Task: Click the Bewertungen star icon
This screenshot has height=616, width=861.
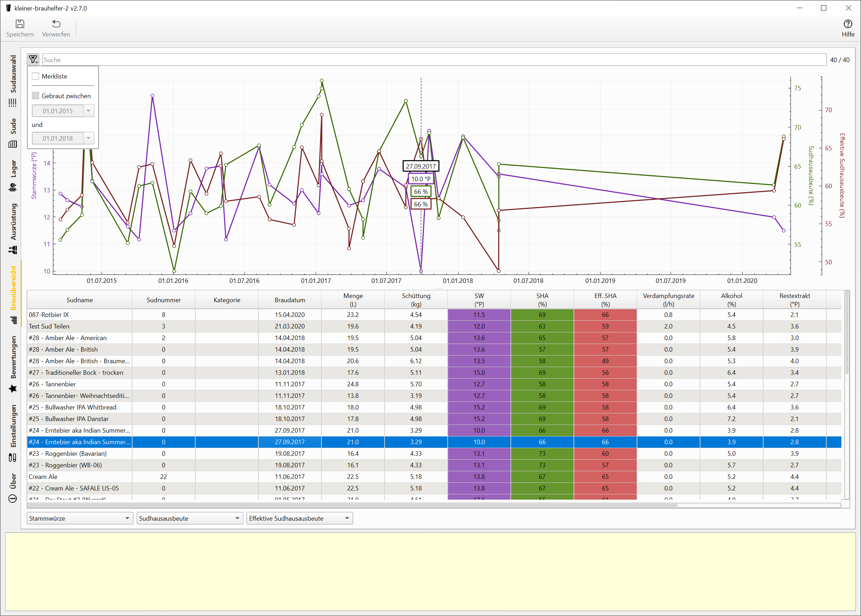Action: (13, 388)
